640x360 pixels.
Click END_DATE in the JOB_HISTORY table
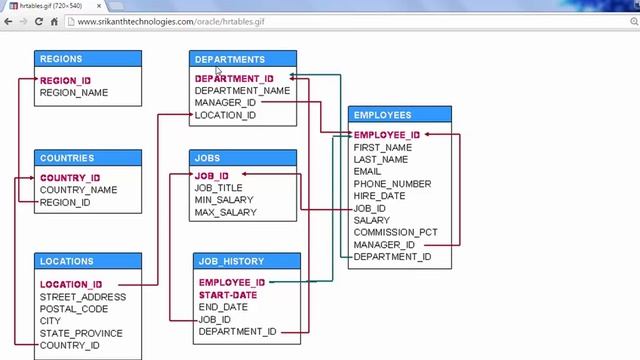pos(223,307)
